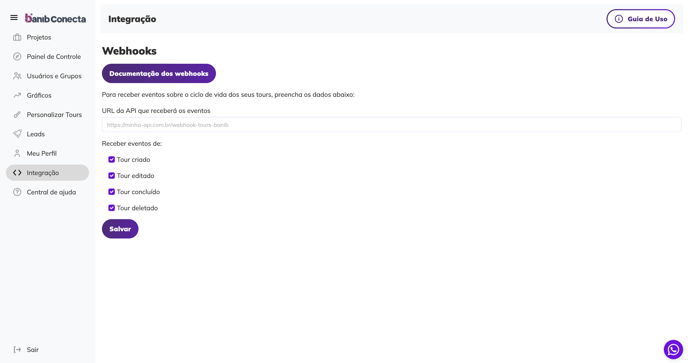Viewport: 688px width, 363px height.
Task: Open Central de ajuda
Action: point(47,192)
